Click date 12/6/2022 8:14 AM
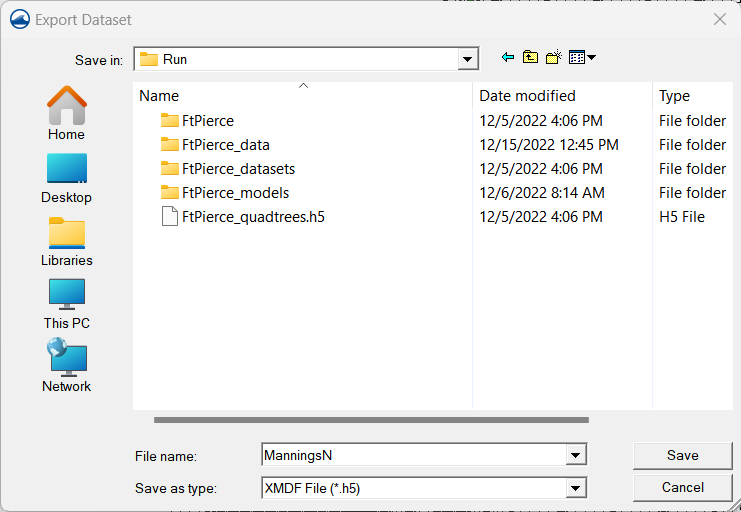The width and height of the screenshot is (741, 512). [542, 193]
